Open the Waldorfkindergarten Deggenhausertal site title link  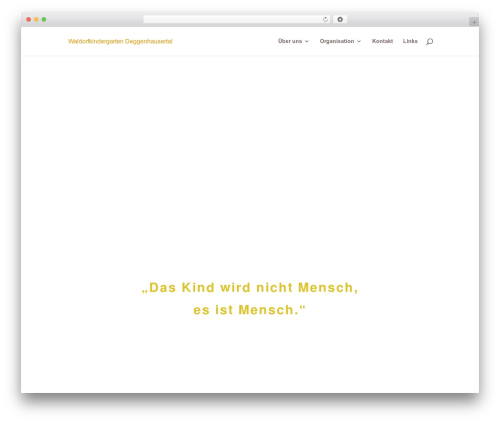point(120,41)
